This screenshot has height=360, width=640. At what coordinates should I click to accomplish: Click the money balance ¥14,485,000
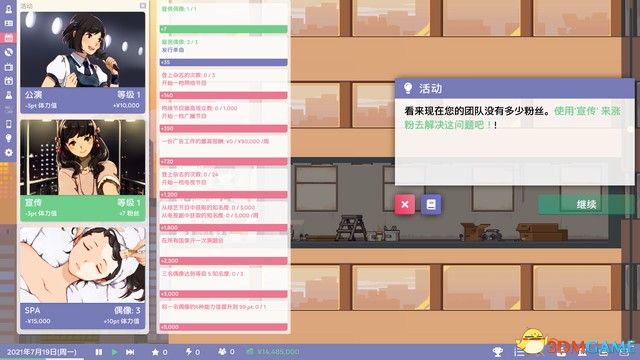pos(273,352)
